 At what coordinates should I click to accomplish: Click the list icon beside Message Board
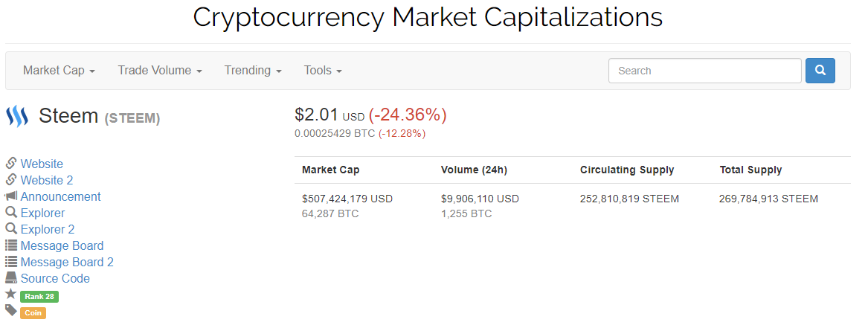11,245
